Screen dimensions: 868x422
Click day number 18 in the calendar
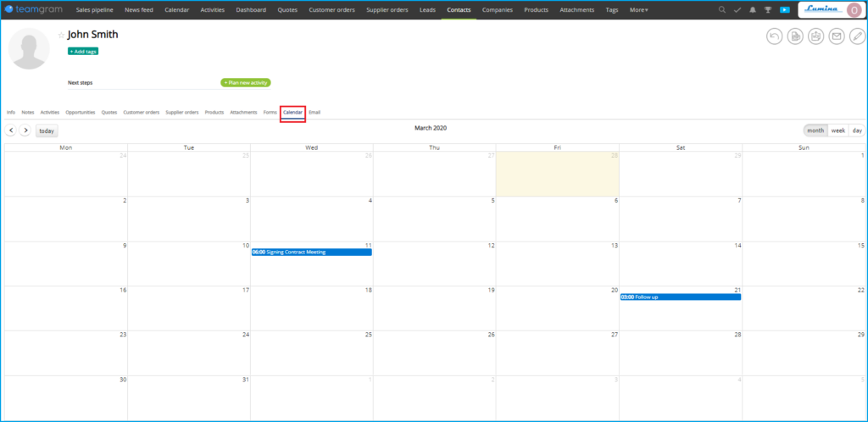click(x=369, y=290)
